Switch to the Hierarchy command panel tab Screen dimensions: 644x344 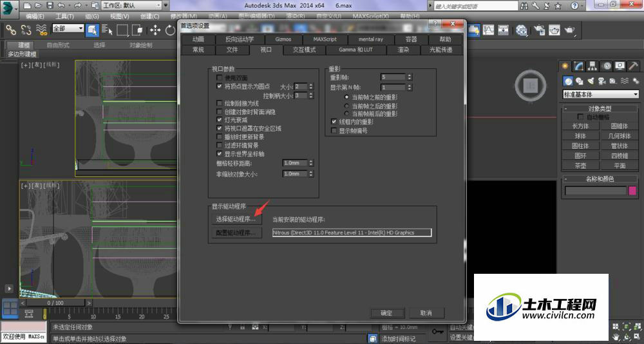[x=592, y=66]
